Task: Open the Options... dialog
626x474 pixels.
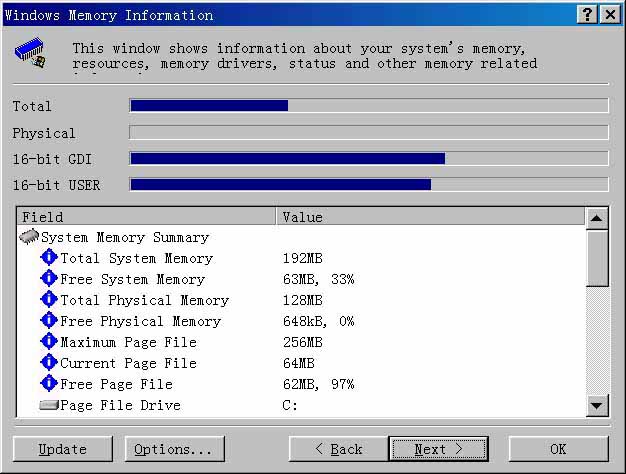Action: point(174,449)
